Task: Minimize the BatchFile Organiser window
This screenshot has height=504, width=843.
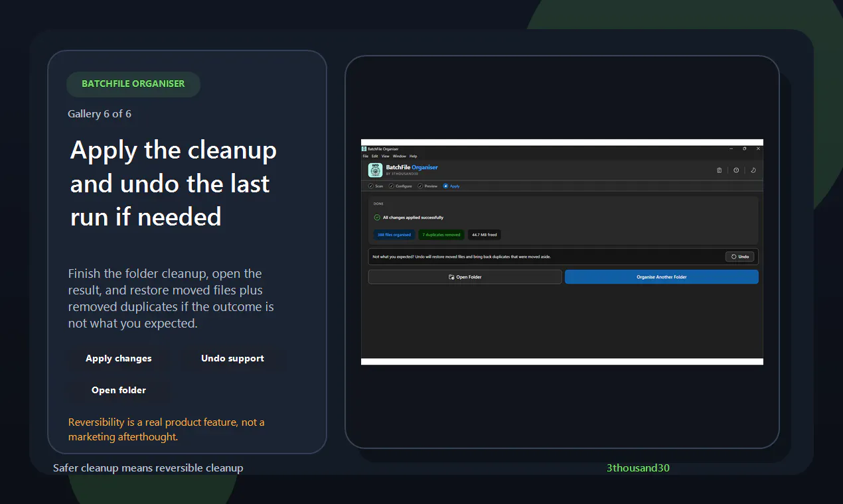Action: click(x=731, y=149)
